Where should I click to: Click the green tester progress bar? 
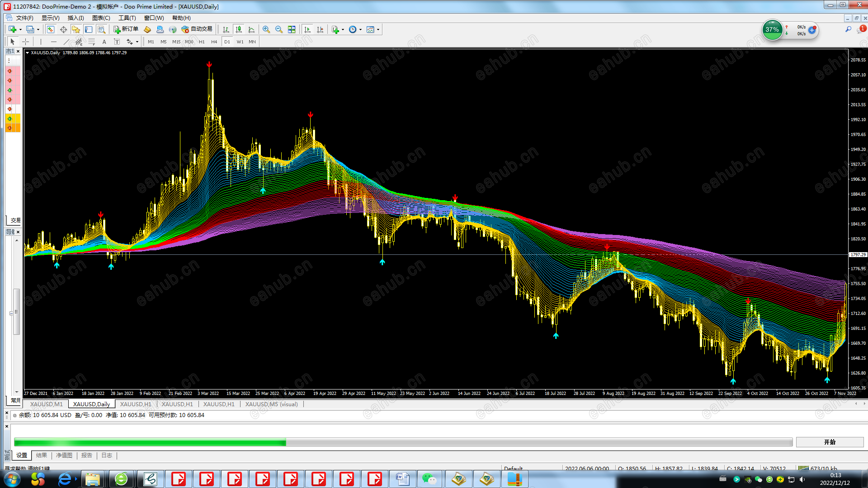149,442
